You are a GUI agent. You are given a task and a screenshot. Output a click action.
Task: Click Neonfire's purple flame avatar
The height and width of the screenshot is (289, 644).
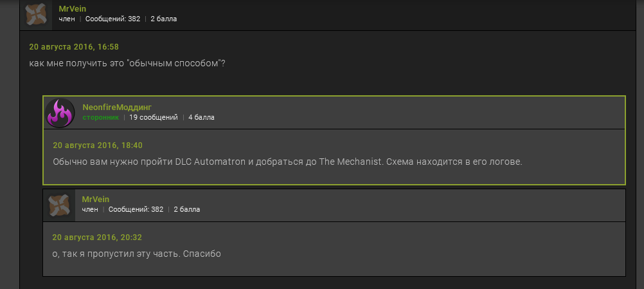60,113
